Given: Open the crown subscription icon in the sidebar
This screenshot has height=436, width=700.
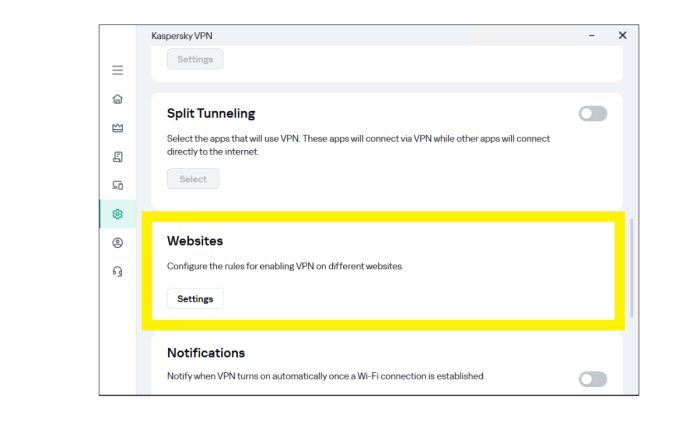Looking at the screenshot, I should (x=118, y=128).
